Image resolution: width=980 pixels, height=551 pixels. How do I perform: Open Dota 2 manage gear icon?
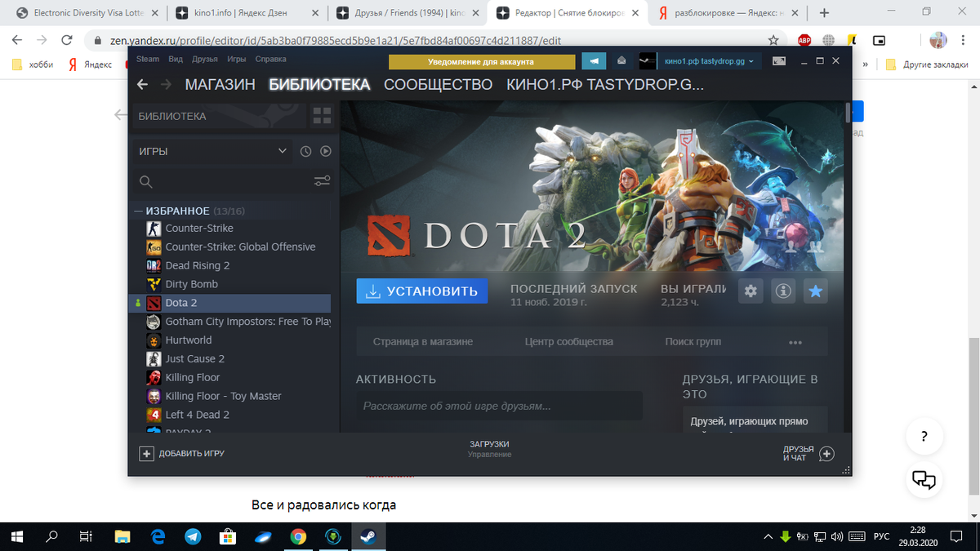point(751,291)
